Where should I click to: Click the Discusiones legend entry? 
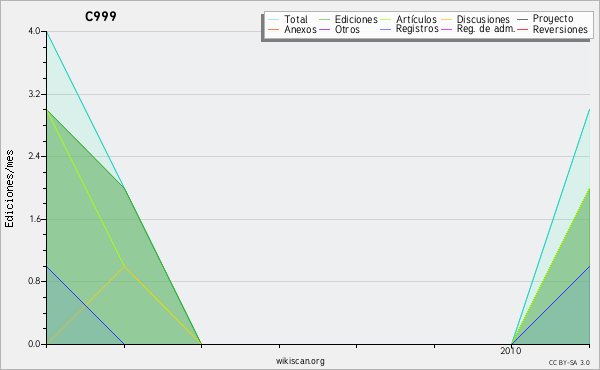[483, 19]
